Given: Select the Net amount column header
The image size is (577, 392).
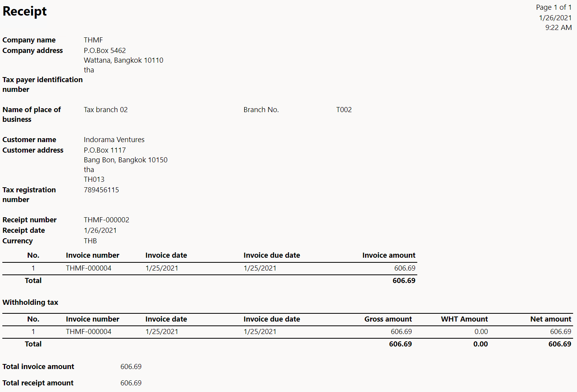Looking at the screenshot, I should tap(550, 319).
